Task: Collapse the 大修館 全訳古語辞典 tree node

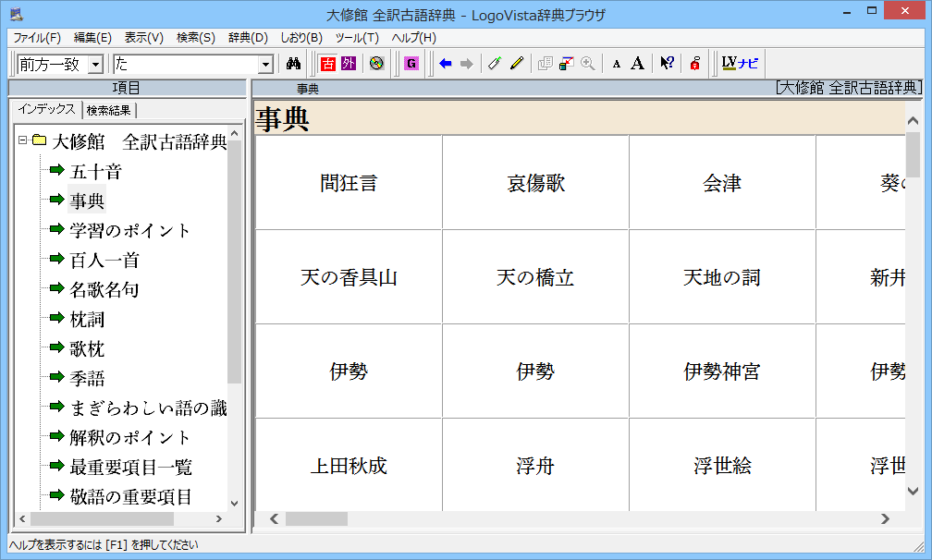Action: tap(22, 140)
